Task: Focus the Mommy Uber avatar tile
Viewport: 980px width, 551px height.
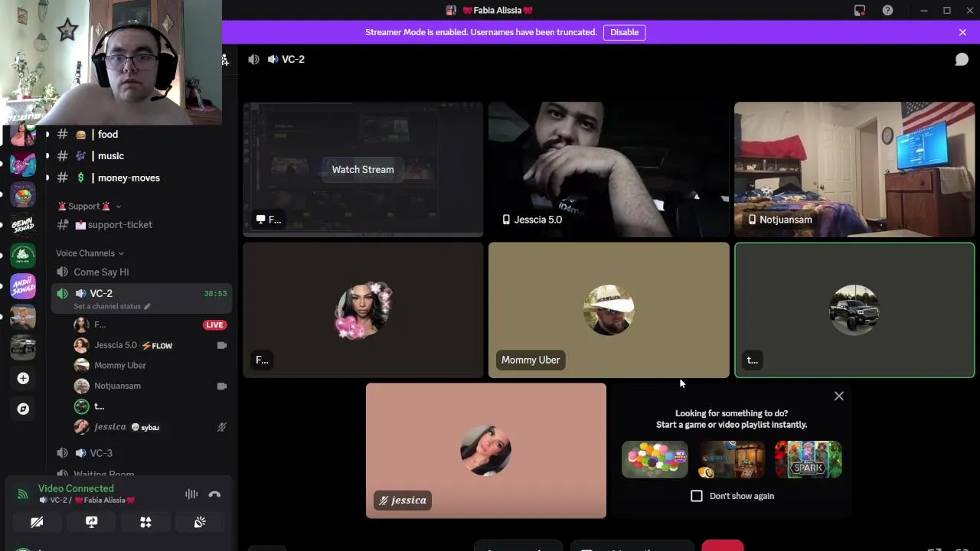Action: (609, 310)
